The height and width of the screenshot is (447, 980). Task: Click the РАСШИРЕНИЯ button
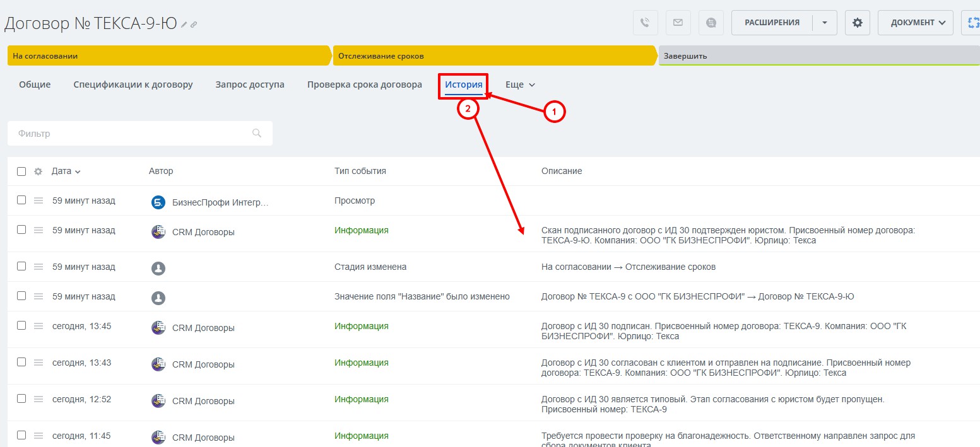coord(772,23)
